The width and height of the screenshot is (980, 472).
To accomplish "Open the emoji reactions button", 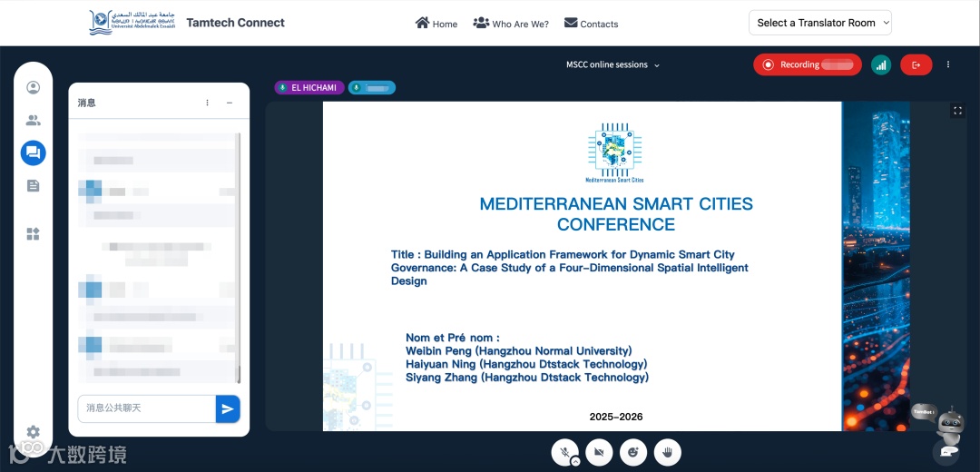I will point(633,452).
